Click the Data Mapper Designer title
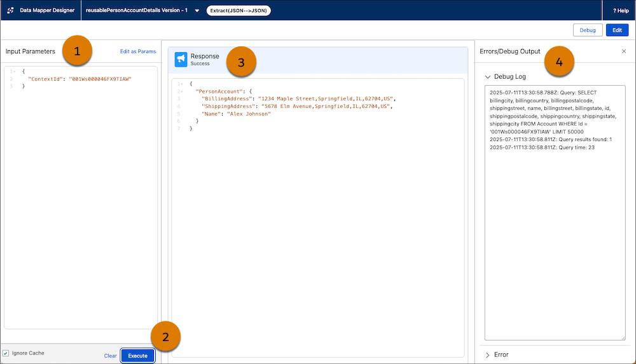The width and height of the screenshot is (636, 364). [x=47, y=11]
